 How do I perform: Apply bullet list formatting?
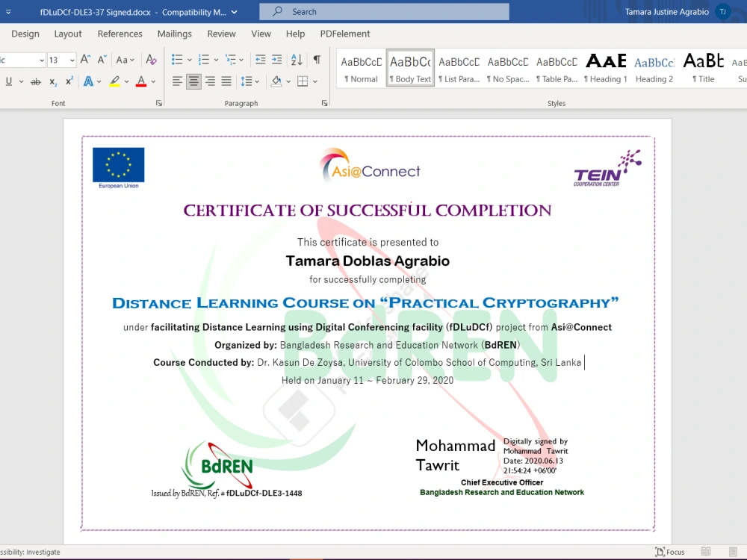(177, 60)
